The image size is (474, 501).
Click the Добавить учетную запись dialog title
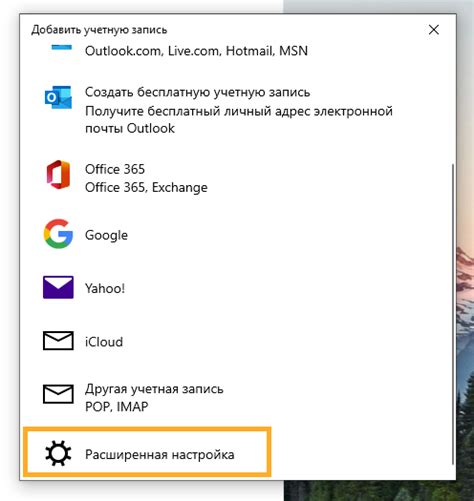pyautogui.click(x=99, y=30)
